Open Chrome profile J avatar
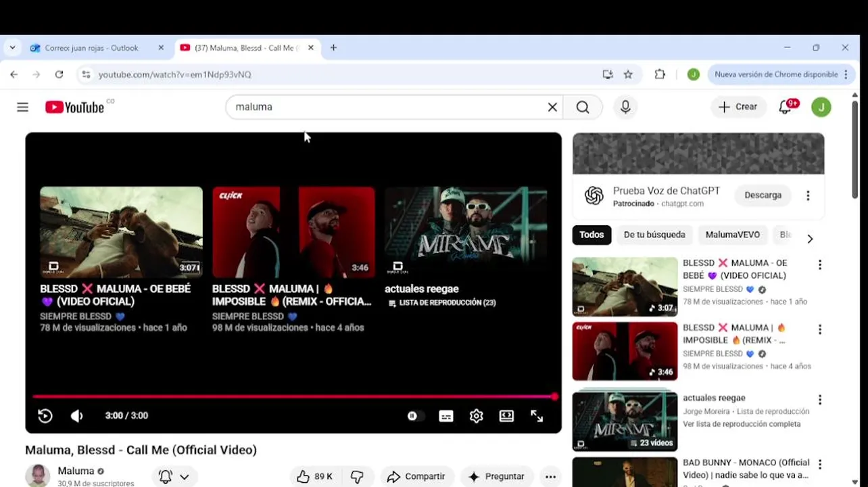 (x=693, y=74)
